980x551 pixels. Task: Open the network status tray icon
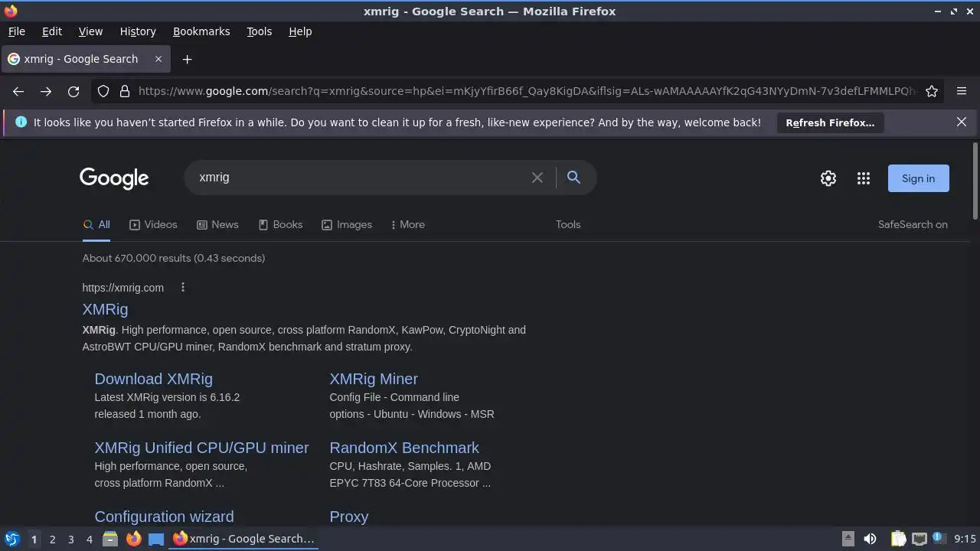920,539
